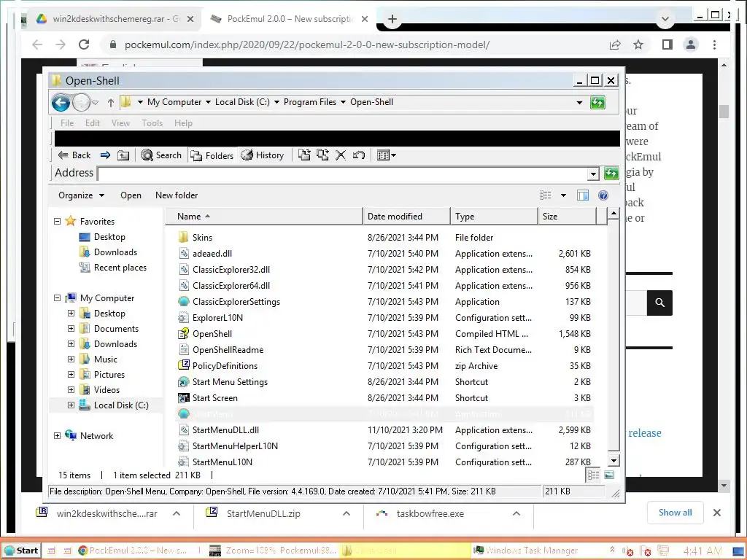Click Open in the command bar
747x560 pixels.
click(x=131, y=195)
